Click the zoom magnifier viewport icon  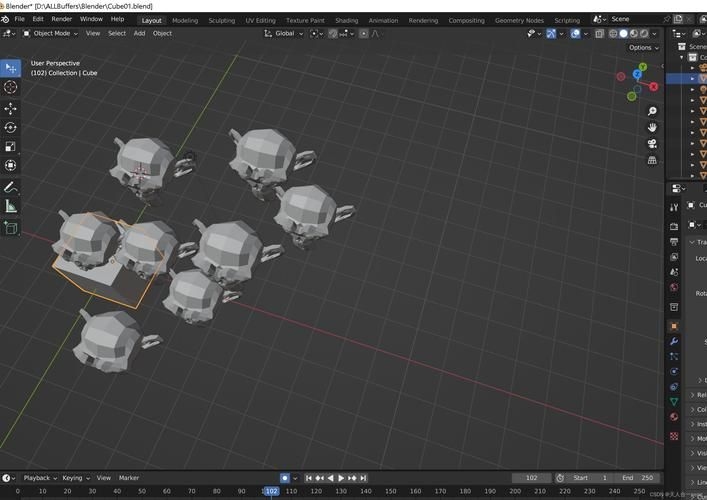[x=652, y=111]
